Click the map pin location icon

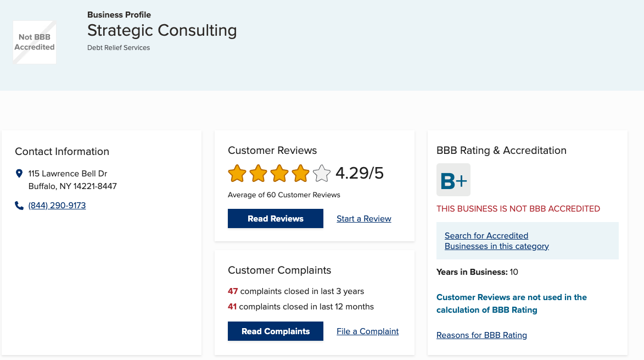click(19, 174)
